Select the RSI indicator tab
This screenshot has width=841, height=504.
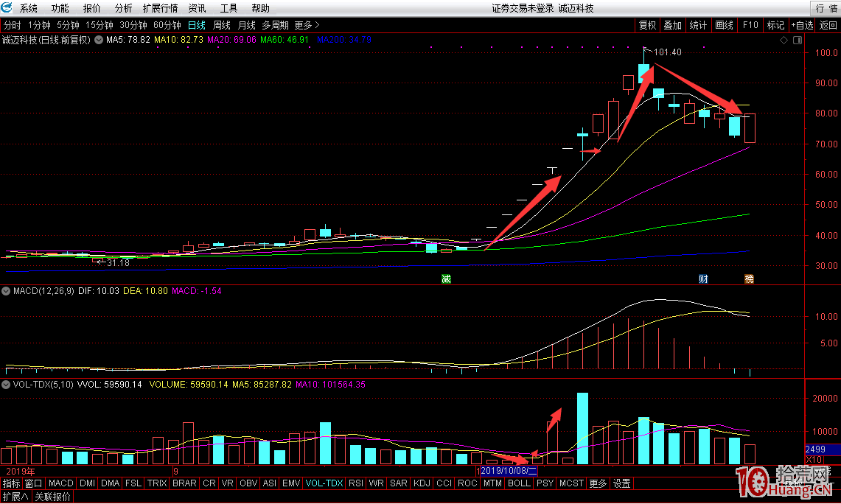[355, 483]
